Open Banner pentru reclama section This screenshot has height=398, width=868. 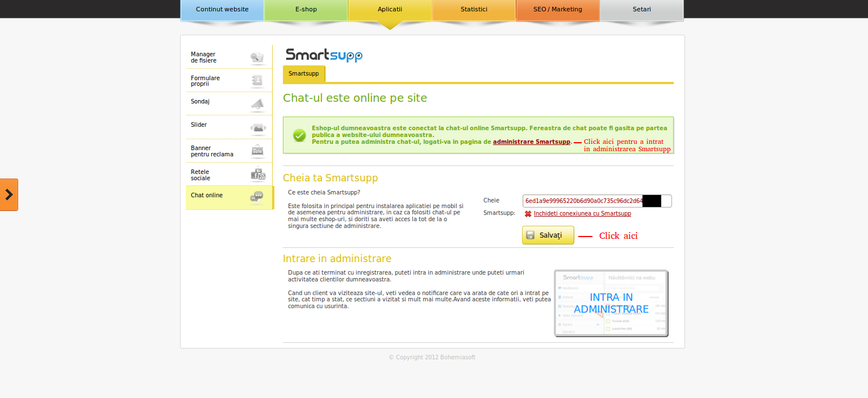click(229, 151)
